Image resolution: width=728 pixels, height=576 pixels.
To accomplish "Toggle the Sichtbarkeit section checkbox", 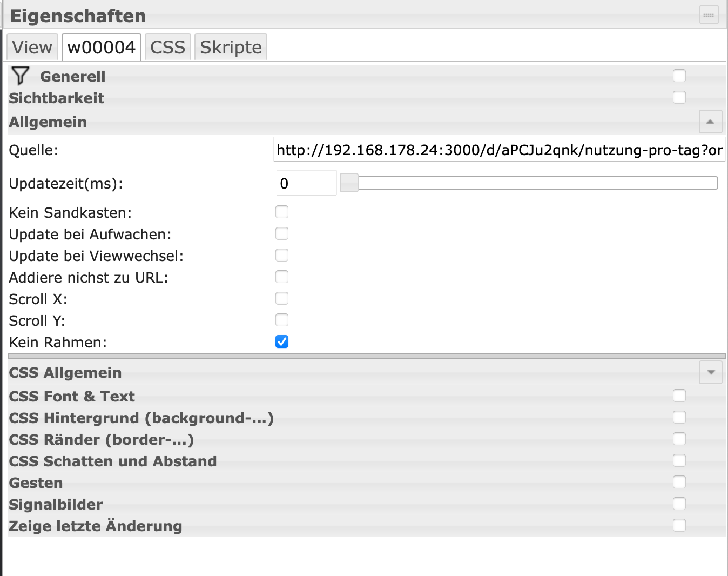I will (679, 97).
